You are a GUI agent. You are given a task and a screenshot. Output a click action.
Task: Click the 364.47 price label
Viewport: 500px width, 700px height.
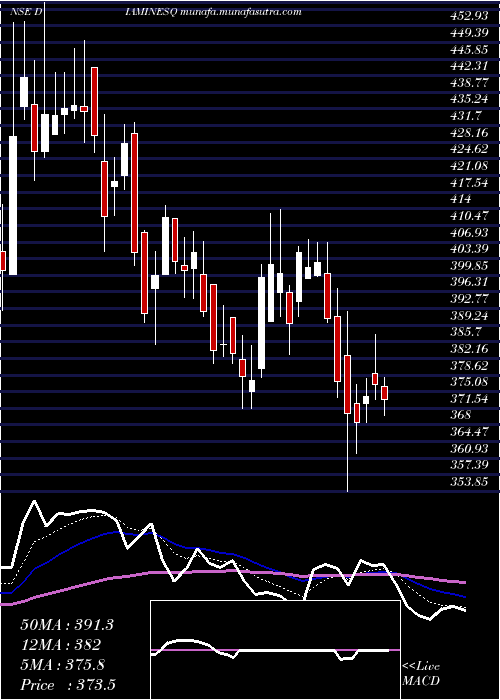click(469, 433)
